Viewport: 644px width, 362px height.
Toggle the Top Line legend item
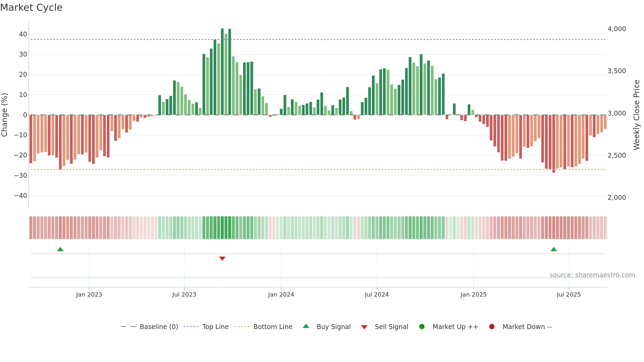click(206, 327)
